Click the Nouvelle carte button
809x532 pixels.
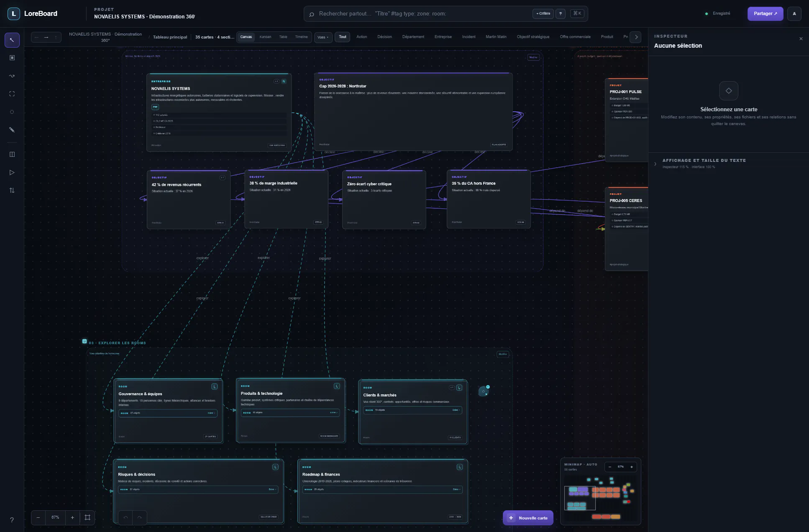tap(528, 518)
